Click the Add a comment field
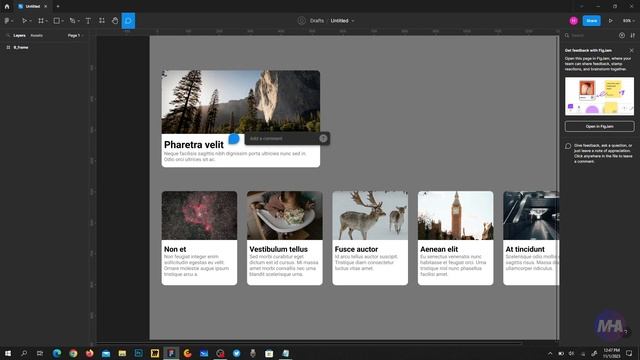Image resolution: width=640 pixels, height=360 pixels. (x=282, y=138)
